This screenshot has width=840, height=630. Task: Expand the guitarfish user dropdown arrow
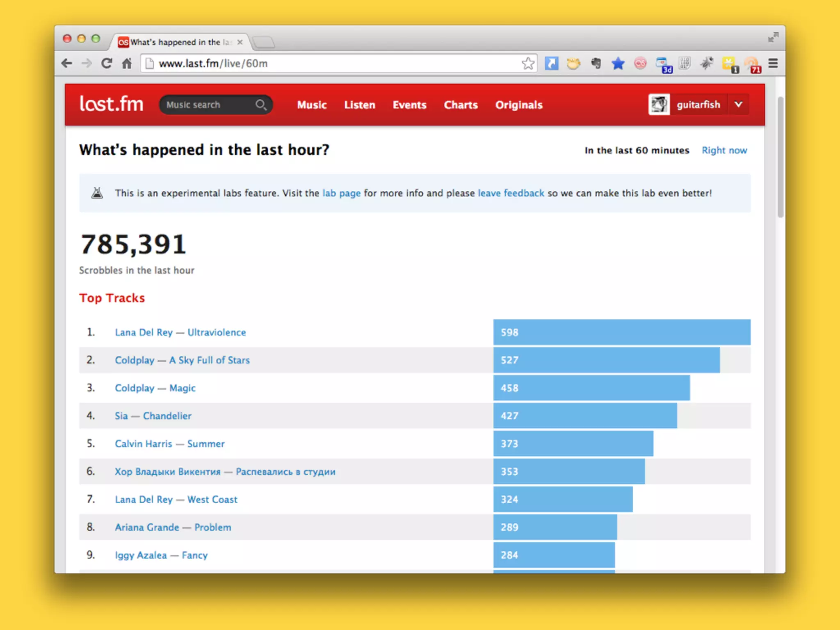coord(738,105)
